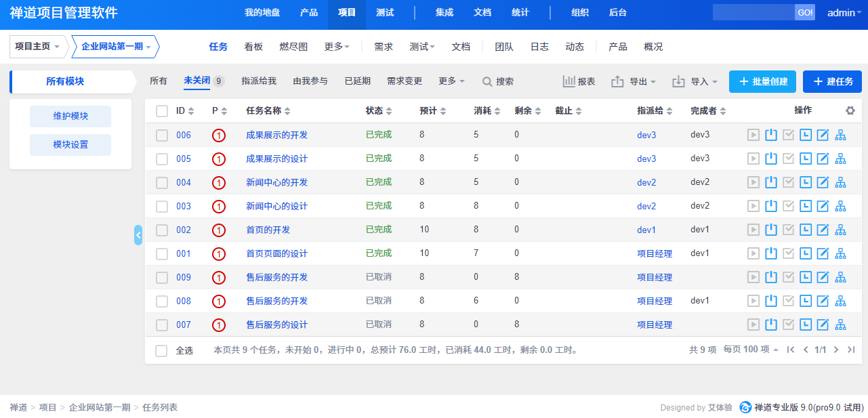Expand the 更多 filter dropdown beside 需求变更
Viewport: 868px width, 418px height.
(451, 81)
